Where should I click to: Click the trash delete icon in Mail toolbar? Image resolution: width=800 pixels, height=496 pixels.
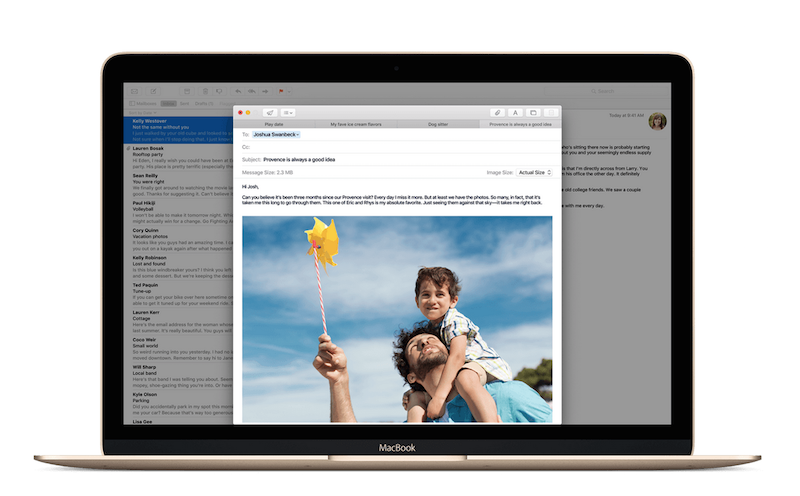204,91
